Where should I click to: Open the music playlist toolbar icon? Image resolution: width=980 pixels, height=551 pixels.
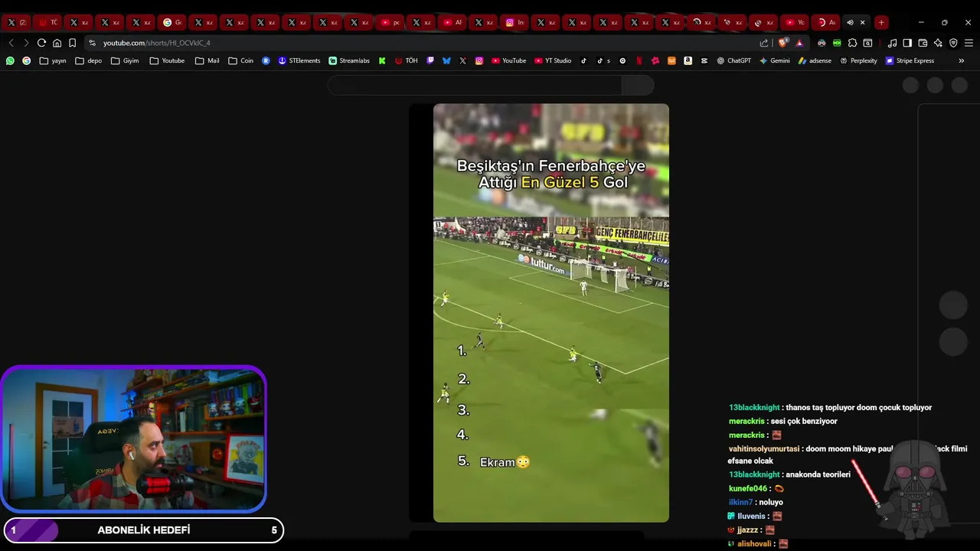[892, 43]
